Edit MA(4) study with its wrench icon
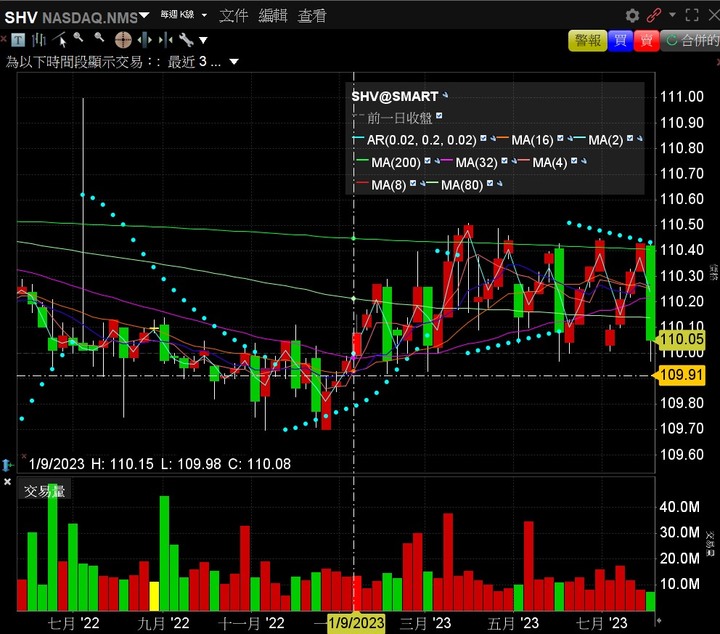 (584, 161)
